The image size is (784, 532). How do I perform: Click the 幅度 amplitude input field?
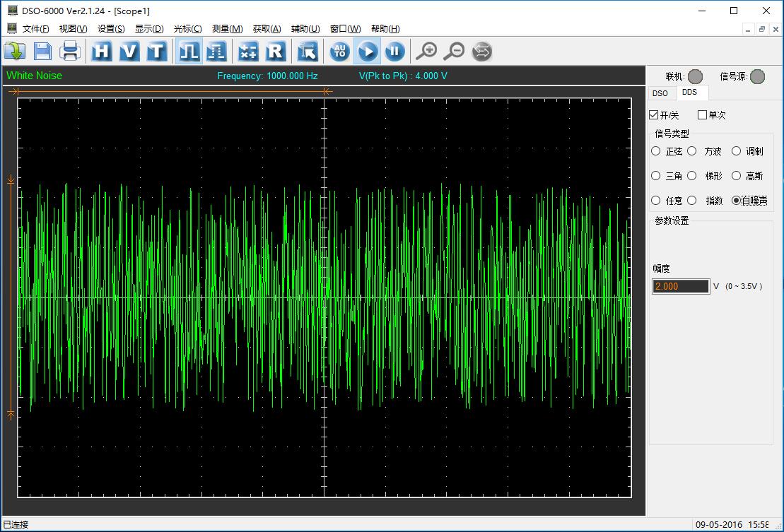pos(680,286)
